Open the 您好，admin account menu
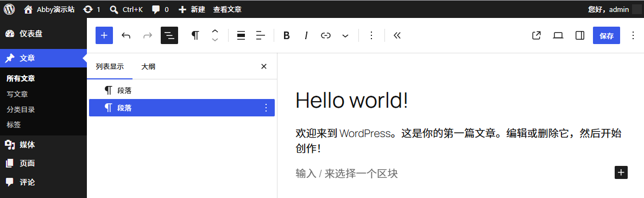644x198 pixels. coord(614,9)
